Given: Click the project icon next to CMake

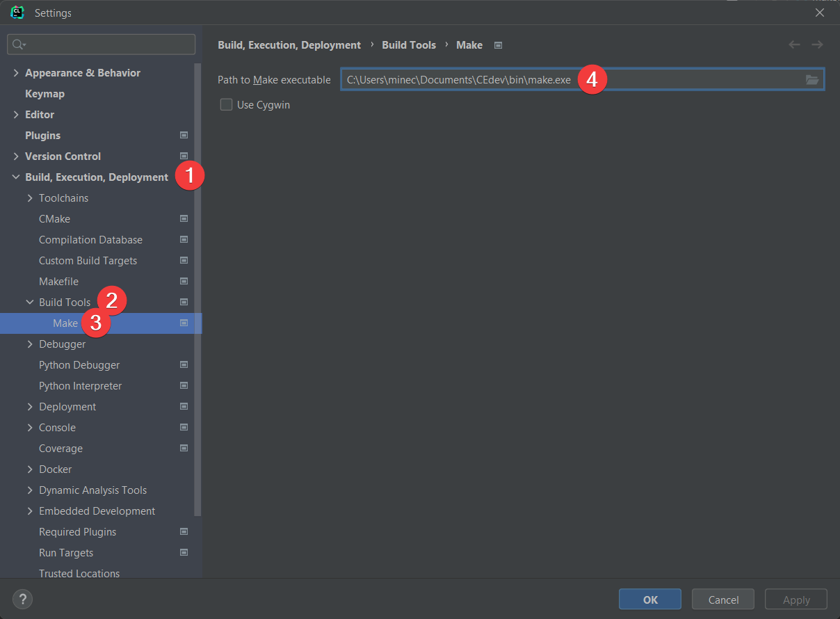Looking at the screenshot, I should pyautogui.click(x=184, y=219).
